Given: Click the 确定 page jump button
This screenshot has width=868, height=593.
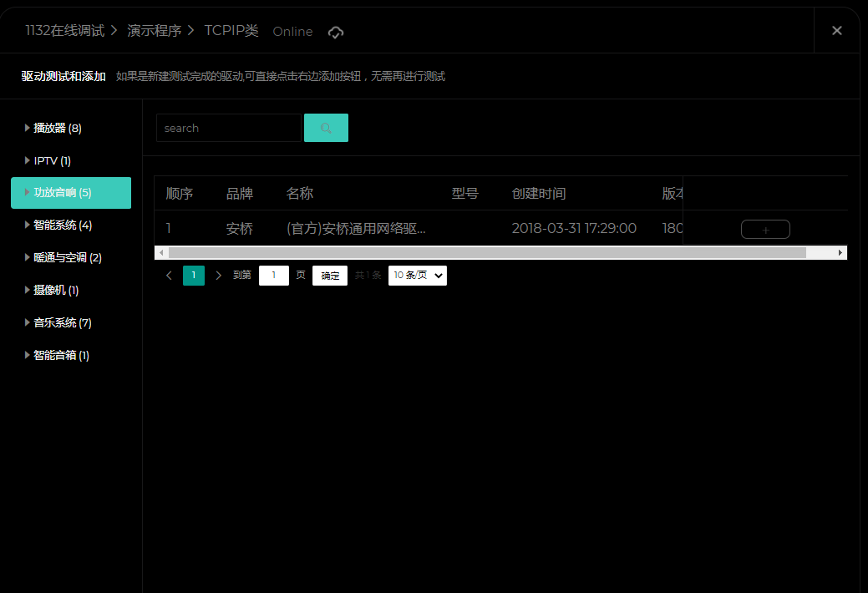Looking at the screenshot, I should point(330,276).
